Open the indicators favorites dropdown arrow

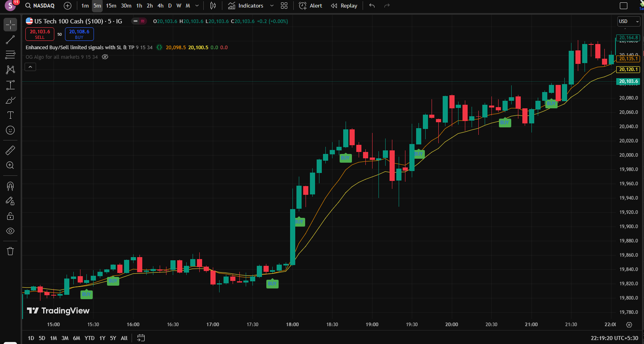pos(272,6)
